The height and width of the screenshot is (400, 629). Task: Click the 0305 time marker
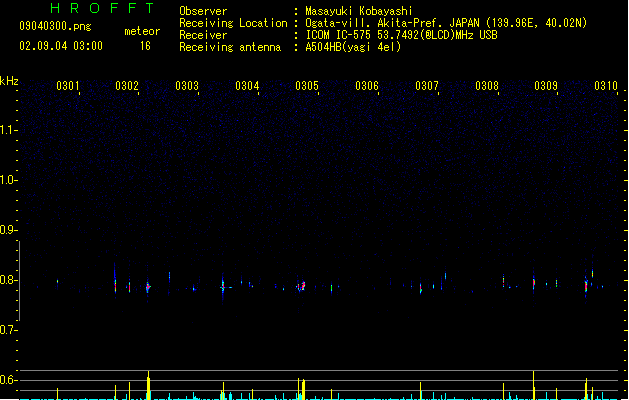[x=307, y=86]
